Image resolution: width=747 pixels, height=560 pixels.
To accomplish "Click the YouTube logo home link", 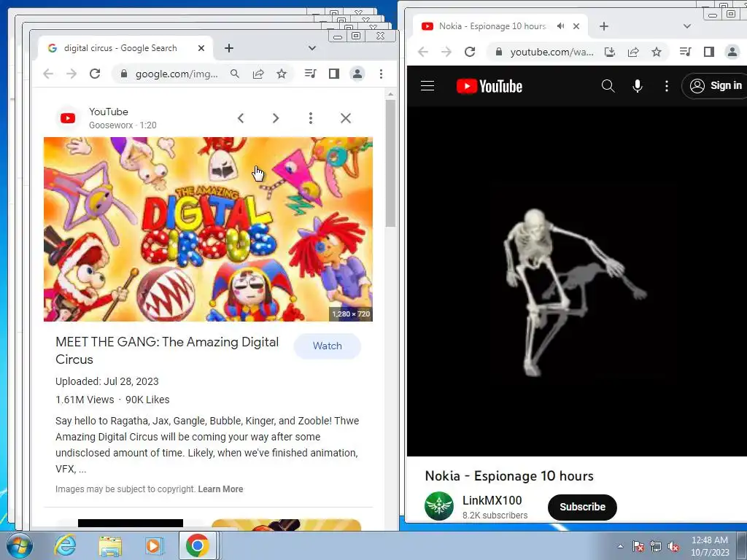I will click(489, 86).
